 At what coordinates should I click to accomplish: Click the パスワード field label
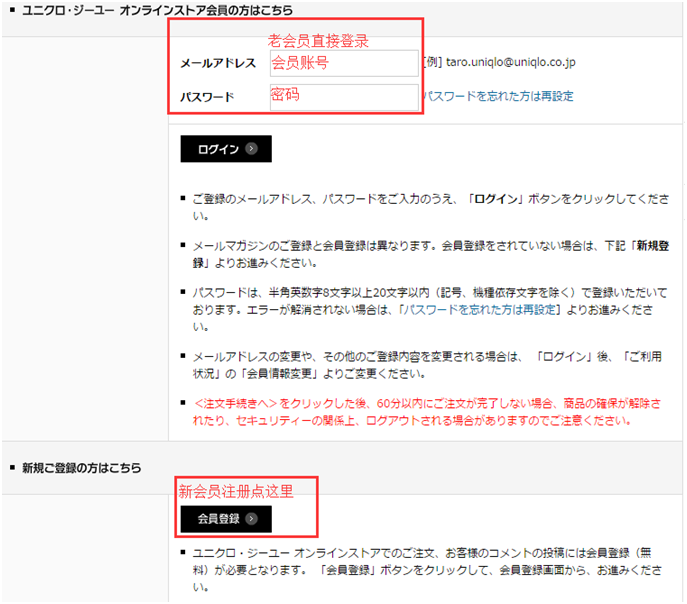207,98
